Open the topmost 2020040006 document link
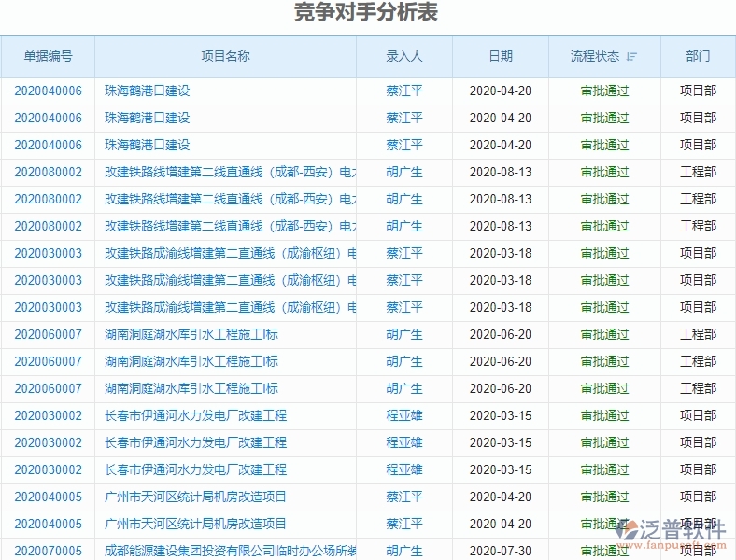The image size is (736, 560). [48, 91]
